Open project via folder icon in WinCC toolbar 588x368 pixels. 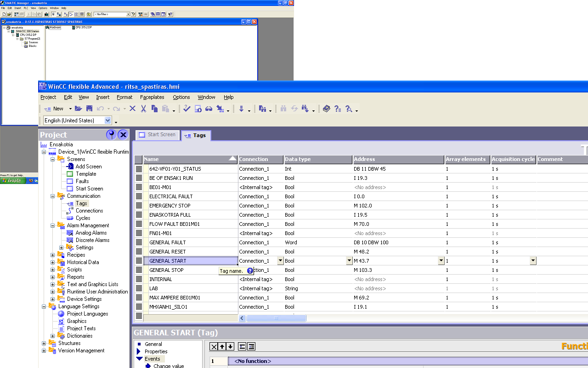[x=78, y=109]
